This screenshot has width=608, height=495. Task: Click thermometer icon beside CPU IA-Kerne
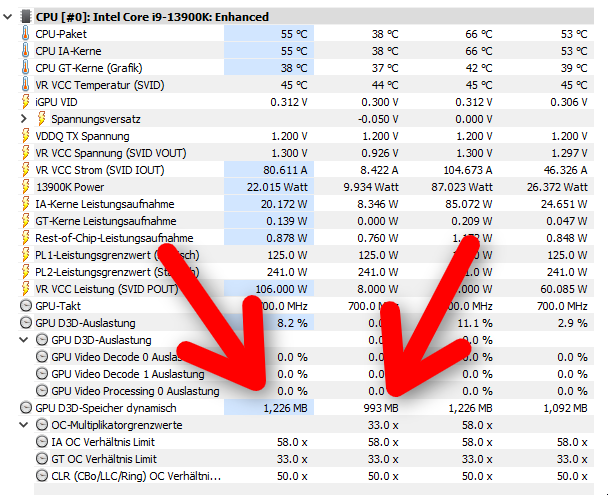[x=26, y=51]
